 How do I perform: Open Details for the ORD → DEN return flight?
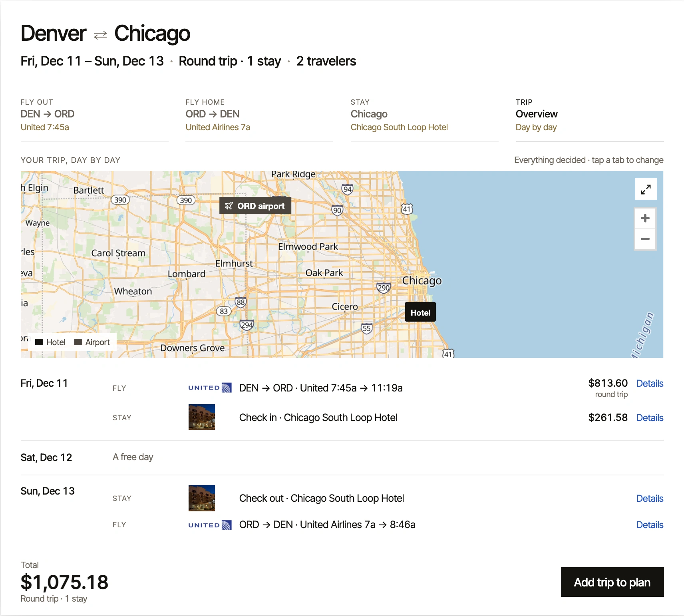click(650, 525)
